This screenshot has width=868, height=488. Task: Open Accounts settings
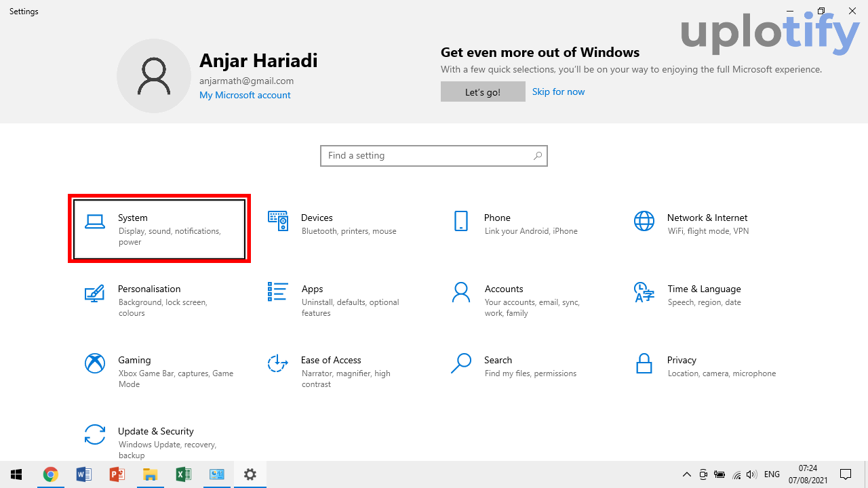coord(526,300)
